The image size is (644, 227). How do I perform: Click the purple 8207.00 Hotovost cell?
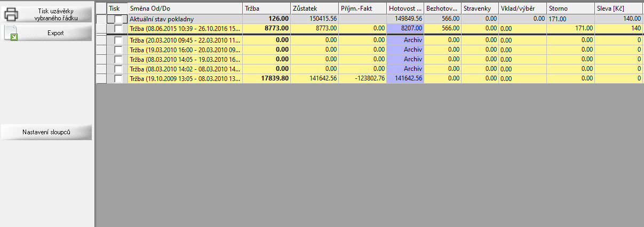coord(405,28)
